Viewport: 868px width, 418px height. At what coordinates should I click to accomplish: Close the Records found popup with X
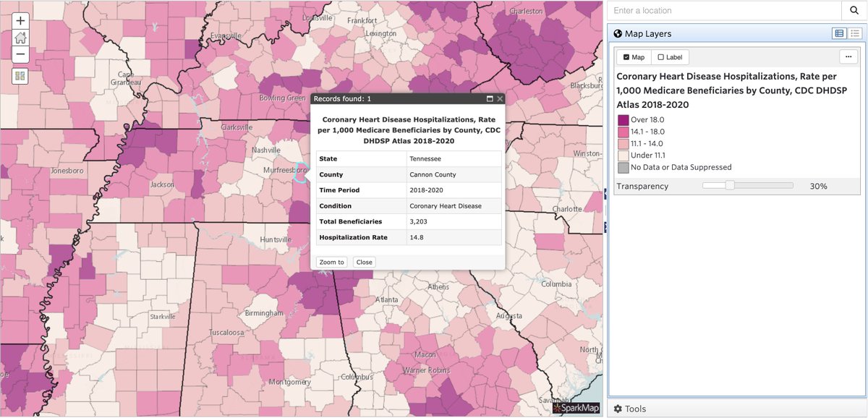(499, 98)
